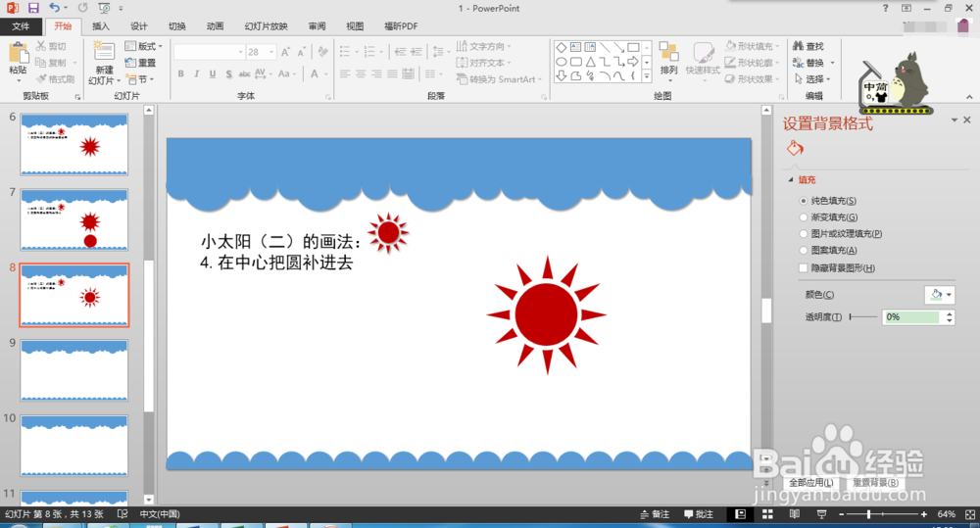Switch to the Insert (插入) tab
The width and height of the screenshot is (980, 528).
[x=101, y=26]
